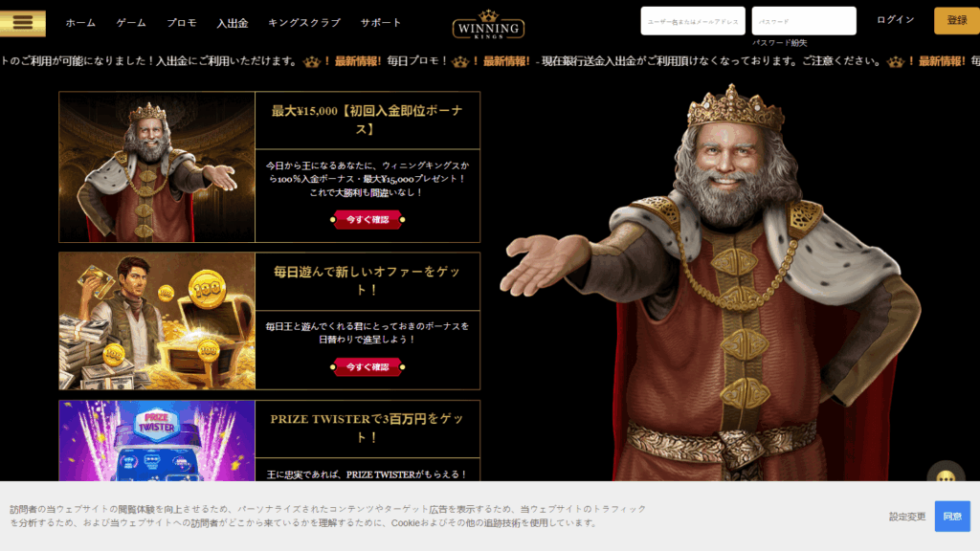
Task: Open キングスクラブ from the top navigation
Action: pos(304,23)
